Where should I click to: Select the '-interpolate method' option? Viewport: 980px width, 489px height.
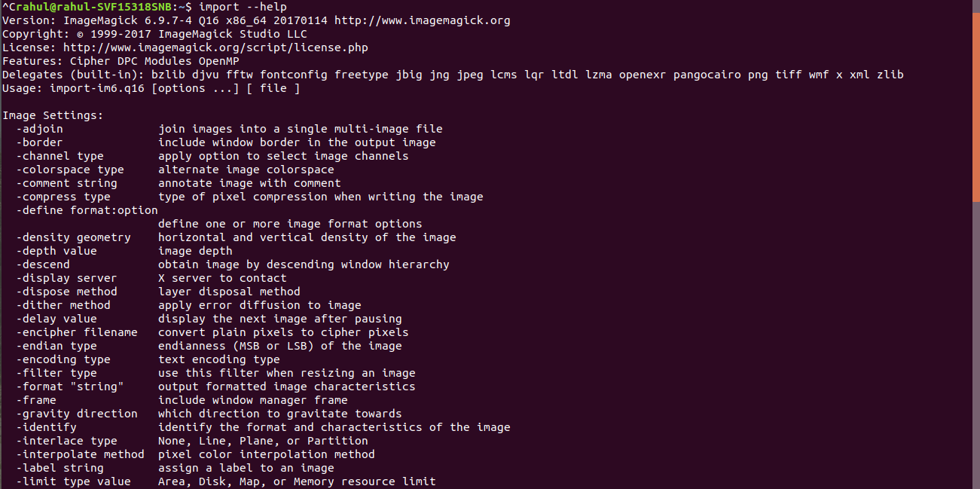(x=80, y=454)
